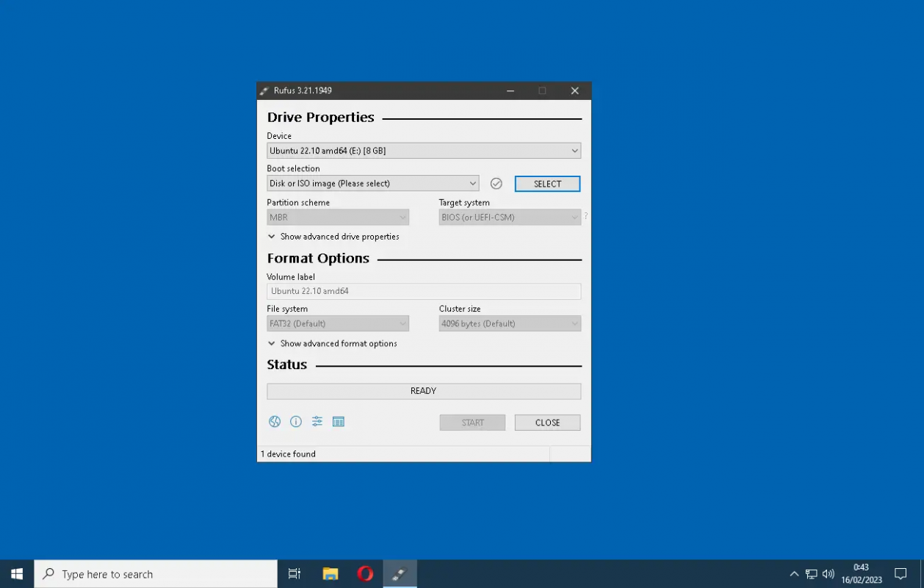Click the Windows taskbar search box

[156, 574]
